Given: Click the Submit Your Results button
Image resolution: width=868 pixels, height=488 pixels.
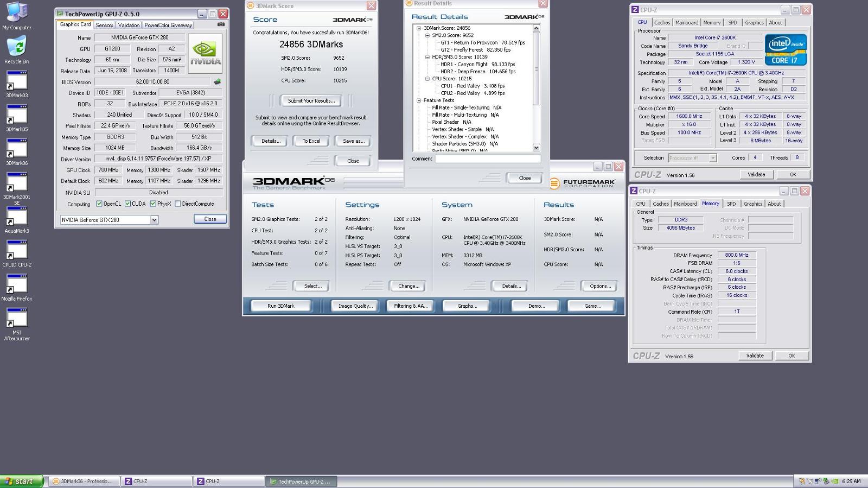Looking at the screenshot, I should click(311, 100).
